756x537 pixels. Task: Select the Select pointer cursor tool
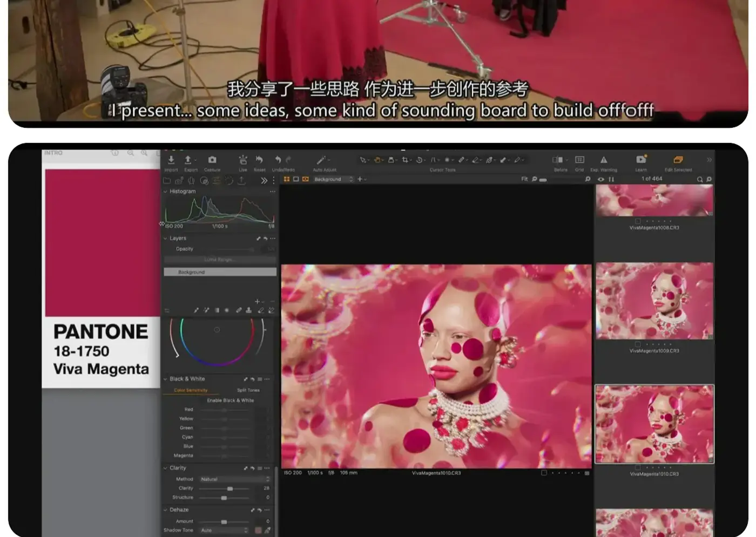363,160
